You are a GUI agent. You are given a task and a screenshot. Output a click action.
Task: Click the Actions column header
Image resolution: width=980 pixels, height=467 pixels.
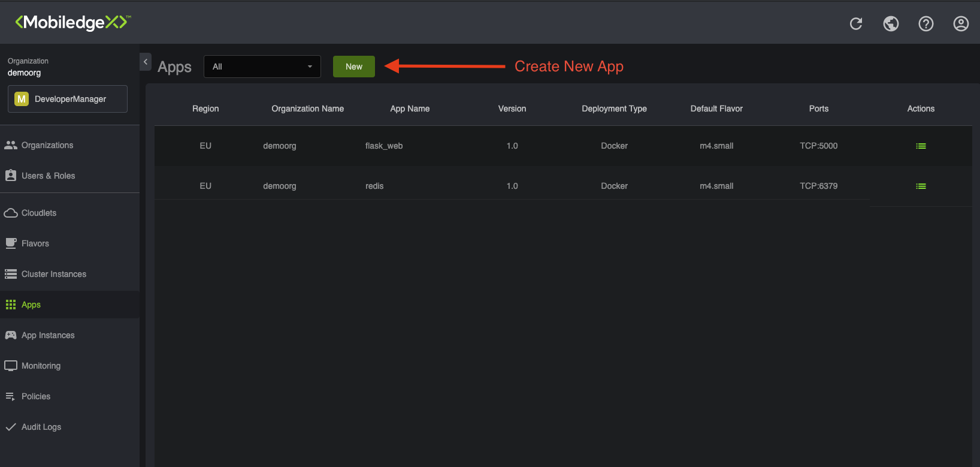pos(921,109)
